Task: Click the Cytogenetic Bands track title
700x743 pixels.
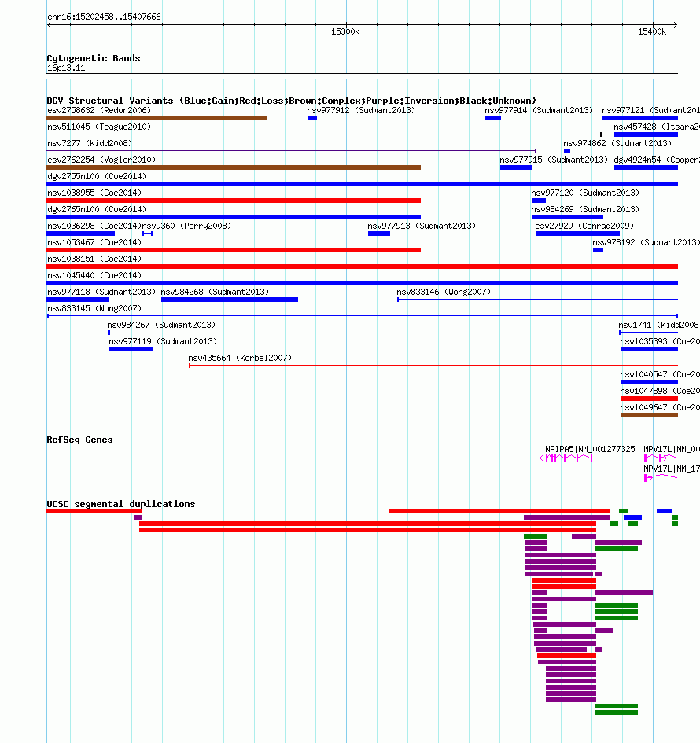Action: 94,58
